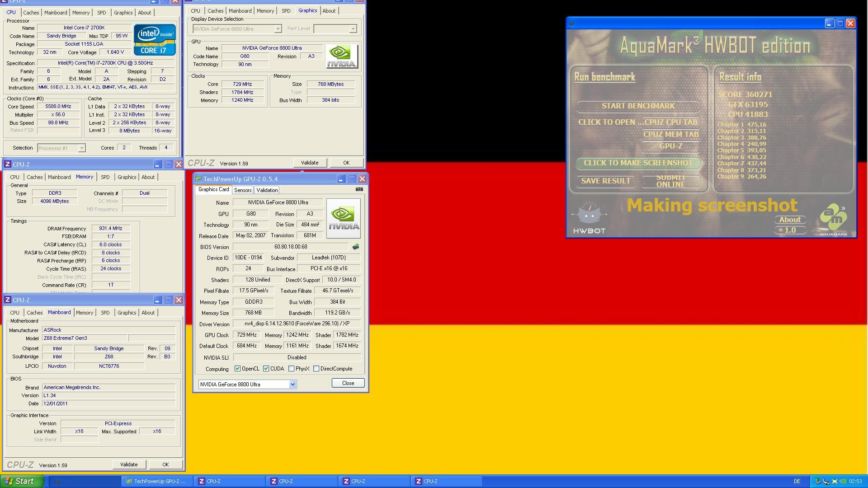Click the HWBOT mascot logo in AquaMark
The width and height of the screenshot is (868, 488).
click(589, 219)
